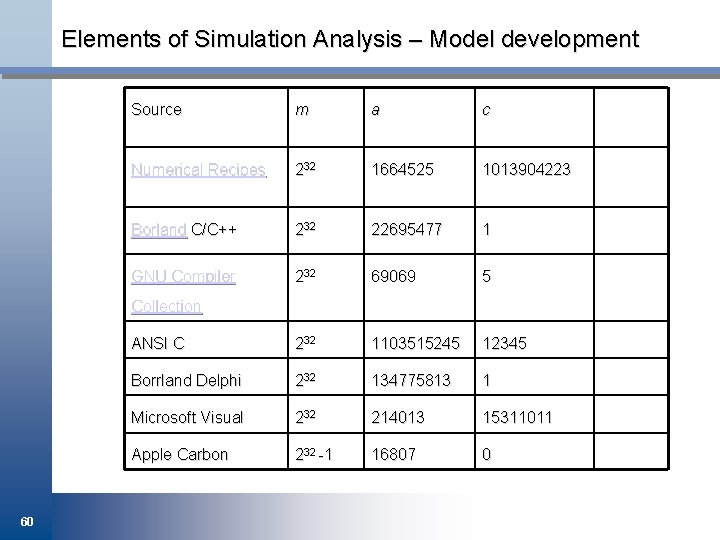Select the value 22695477

pos(406,229)
